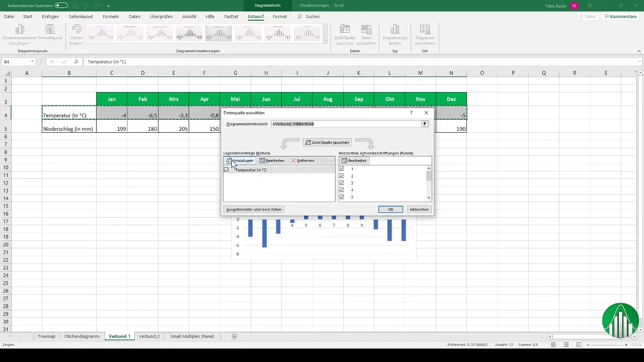Click Bearbeiten under Legendeneinträge
The width and height of the screenshot is (644, 362).
click(x=272, y=160)
